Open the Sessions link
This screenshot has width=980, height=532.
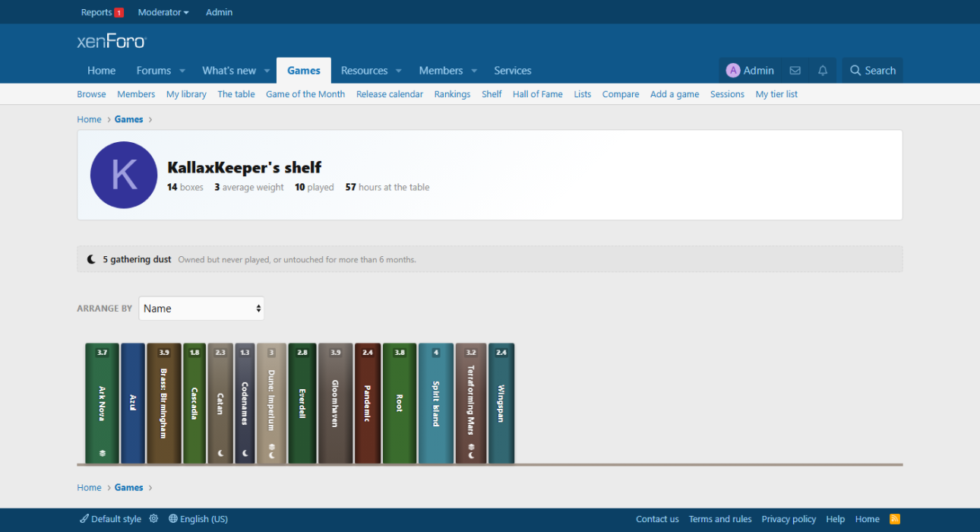click(x=727, y=94)
